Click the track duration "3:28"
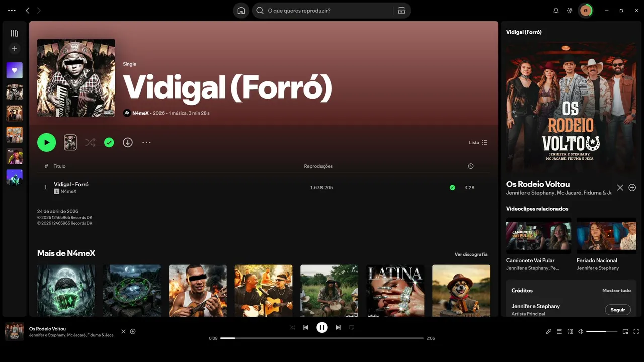 click(x=469, y=188)
